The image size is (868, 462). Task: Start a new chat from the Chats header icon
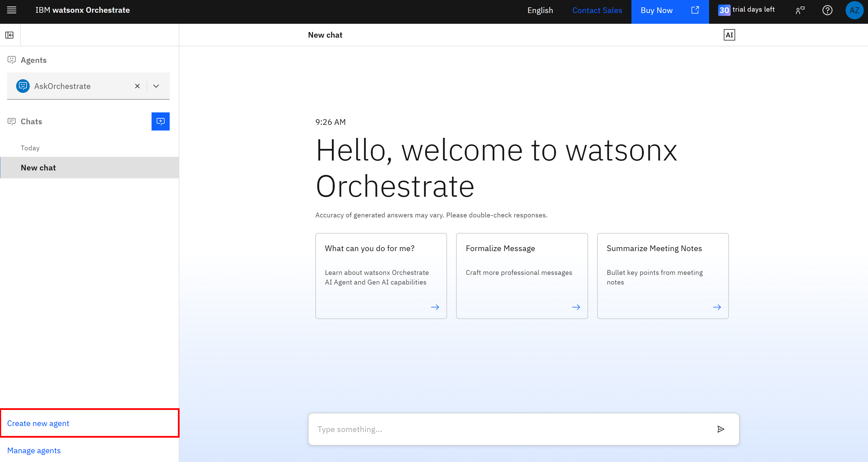click(160, 121)
